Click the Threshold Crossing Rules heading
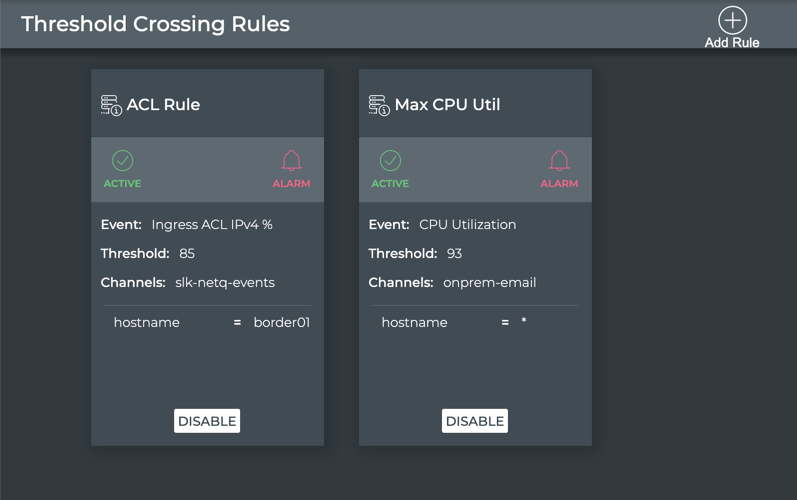The height and width of the screenshot is (500, 797). coord(155,24)
